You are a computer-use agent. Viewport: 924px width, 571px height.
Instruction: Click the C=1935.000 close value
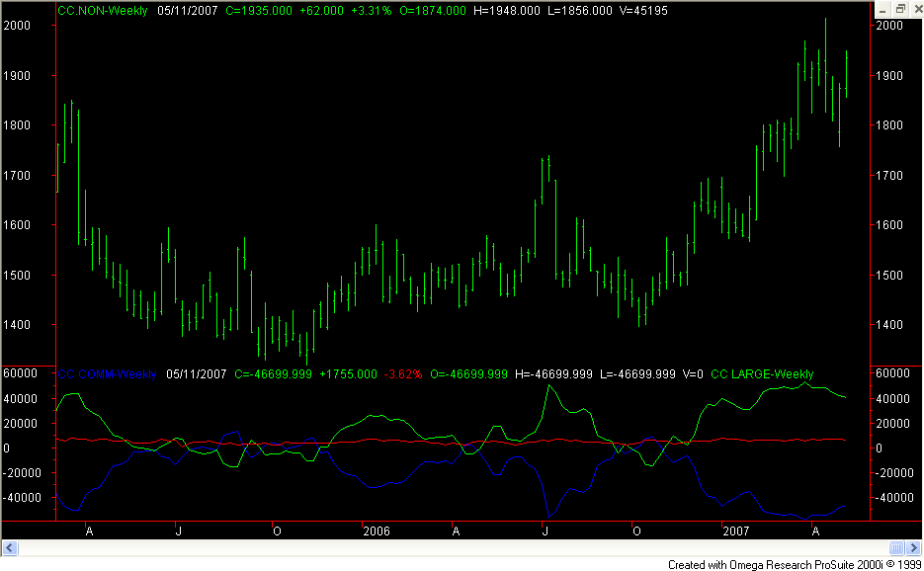259,11
